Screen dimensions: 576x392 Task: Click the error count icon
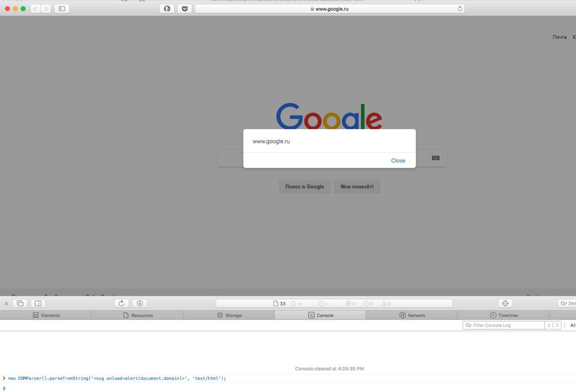point(368,303)
